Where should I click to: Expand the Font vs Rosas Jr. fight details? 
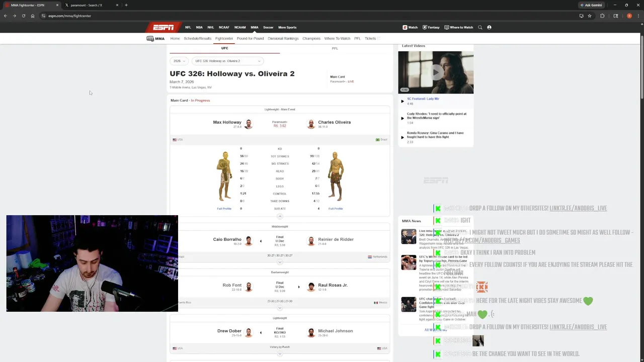coord(280,308)
